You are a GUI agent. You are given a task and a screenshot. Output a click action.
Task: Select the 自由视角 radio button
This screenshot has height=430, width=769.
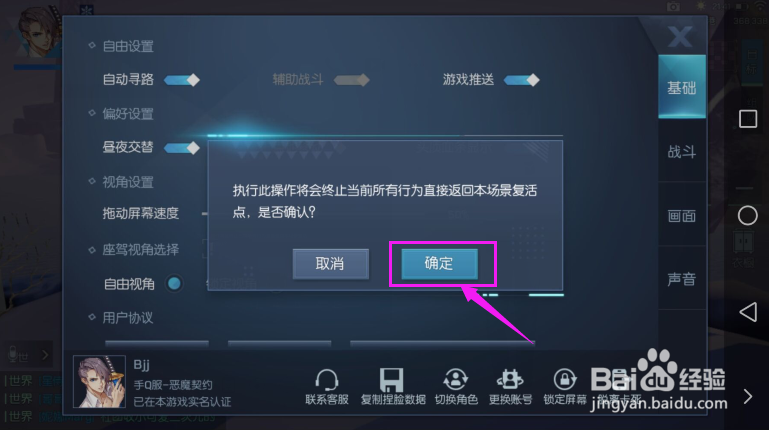(174, 283)
